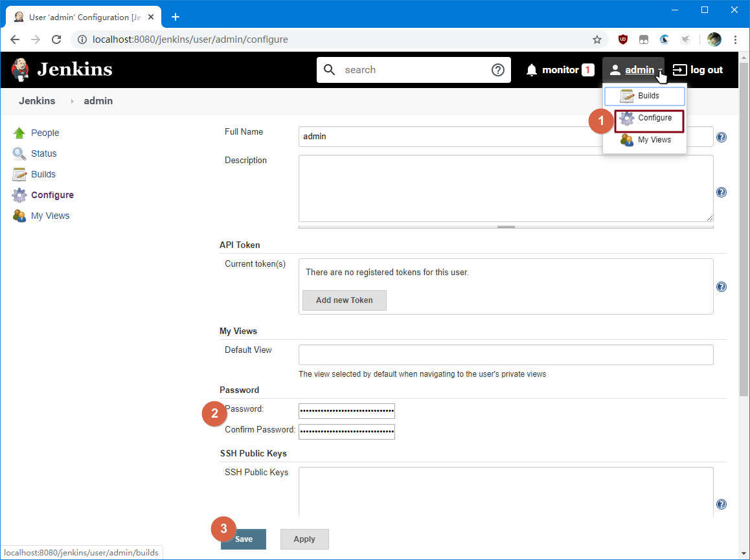The width and height of the screenshot is (750, 560).
Task: Click the People green arrow icon
Action: tap(19, 133)
